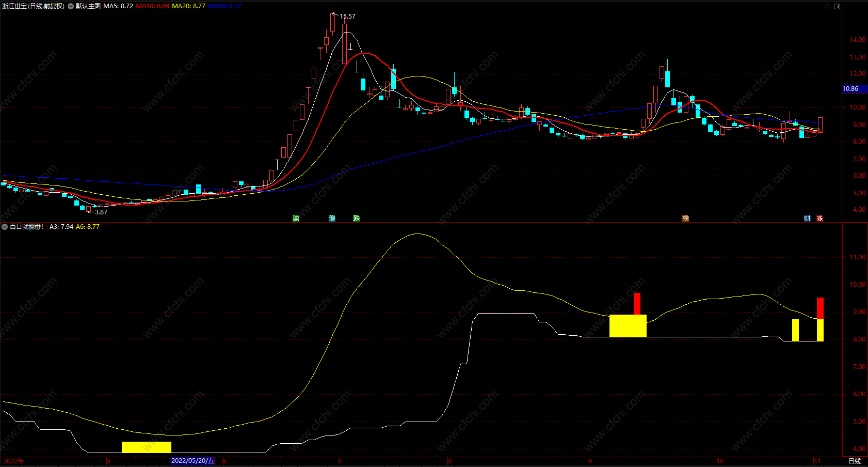Toggle the side panel layout icon
This screenshot has width=868, height=467.
pos(837,6)
